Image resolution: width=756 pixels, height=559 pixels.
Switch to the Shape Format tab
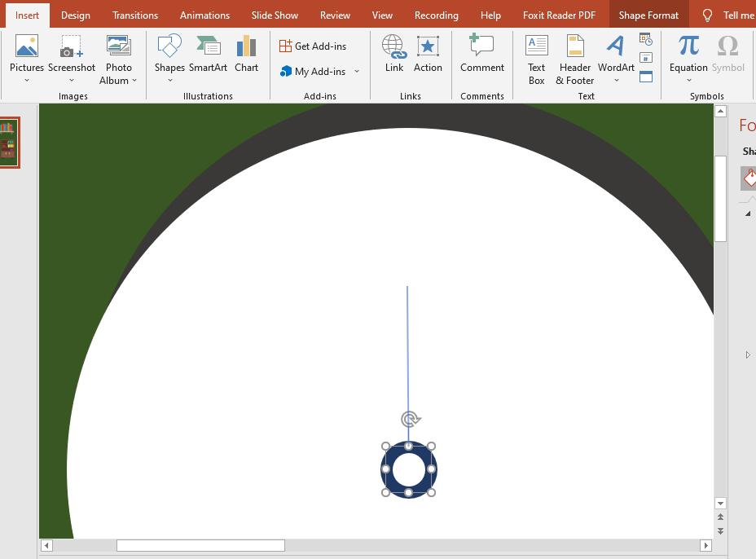[648, 15]
